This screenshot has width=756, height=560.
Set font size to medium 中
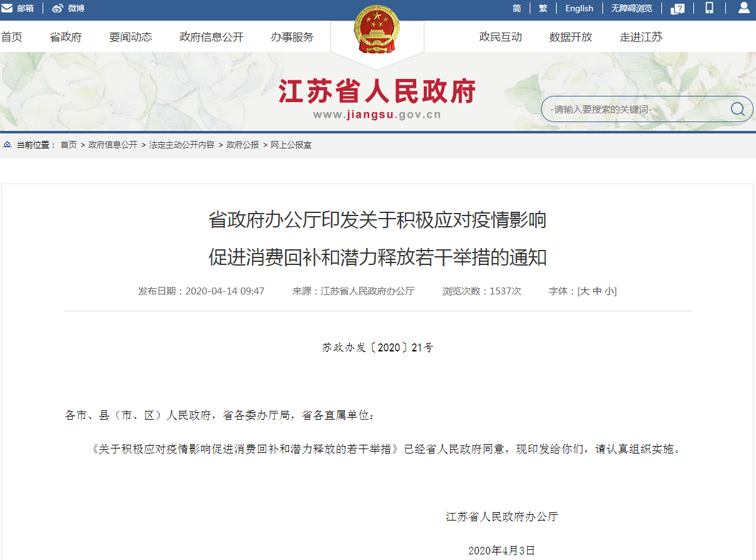tap(597, 291)
